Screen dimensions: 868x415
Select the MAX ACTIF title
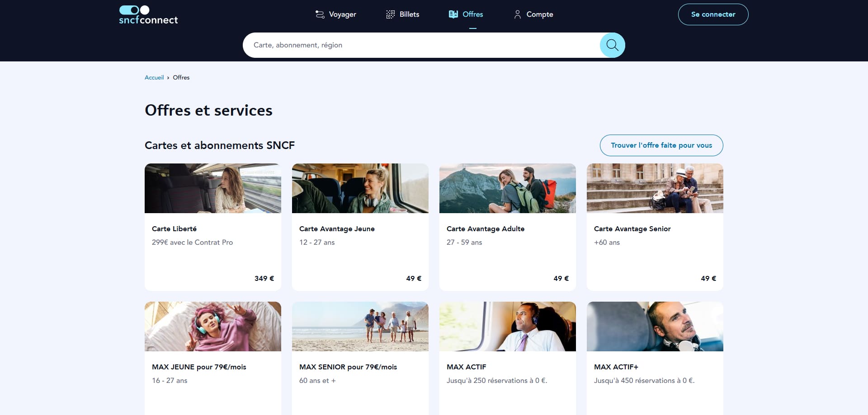pos(466,367)
